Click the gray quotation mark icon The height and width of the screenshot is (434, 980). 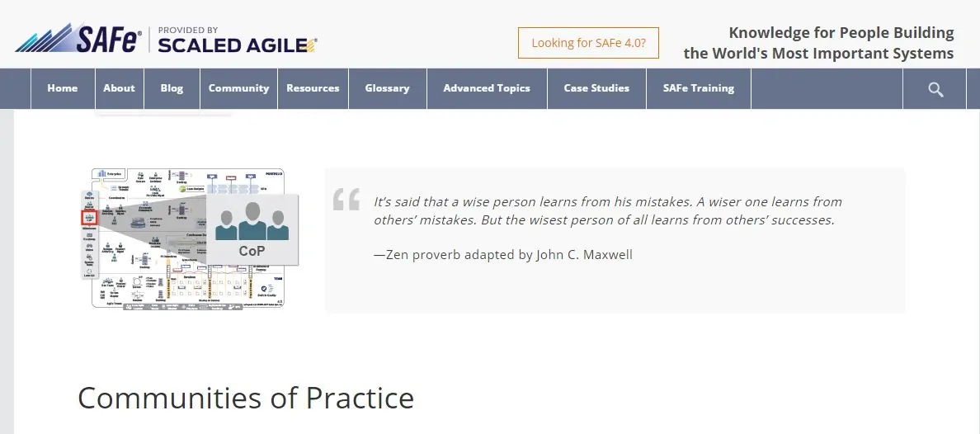pyautogui.click(x=346, y=200)
